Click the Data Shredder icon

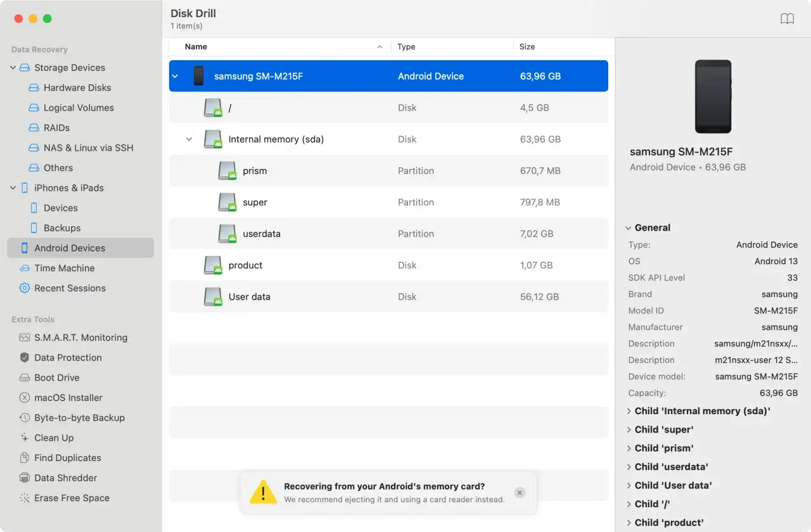pyautogui.click(x=25, y=478)
